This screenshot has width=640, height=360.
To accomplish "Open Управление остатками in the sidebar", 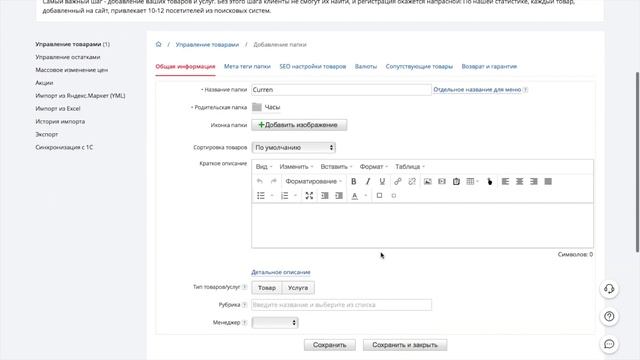I will [x=68, y=57].
